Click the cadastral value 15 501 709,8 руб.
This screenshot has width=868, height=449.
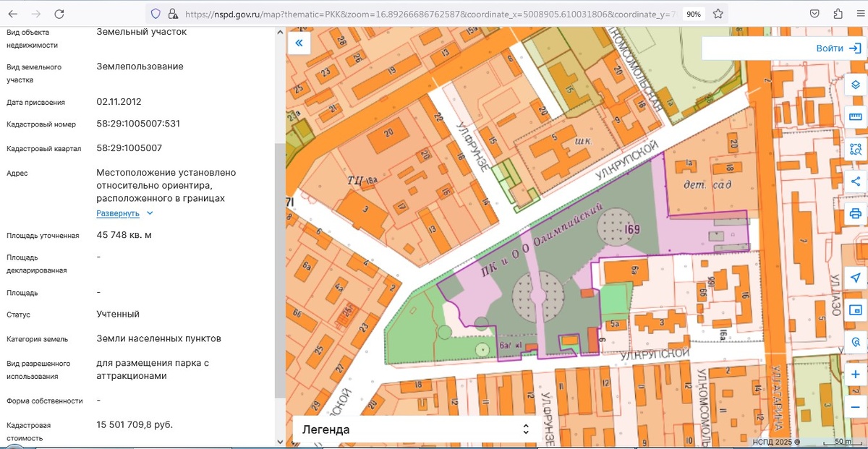coord(135,424)
